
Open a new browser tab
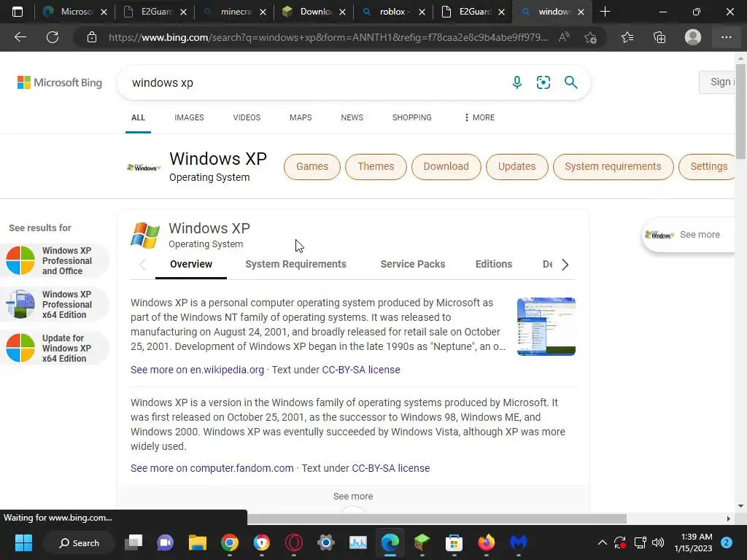[x=605, y=12]
